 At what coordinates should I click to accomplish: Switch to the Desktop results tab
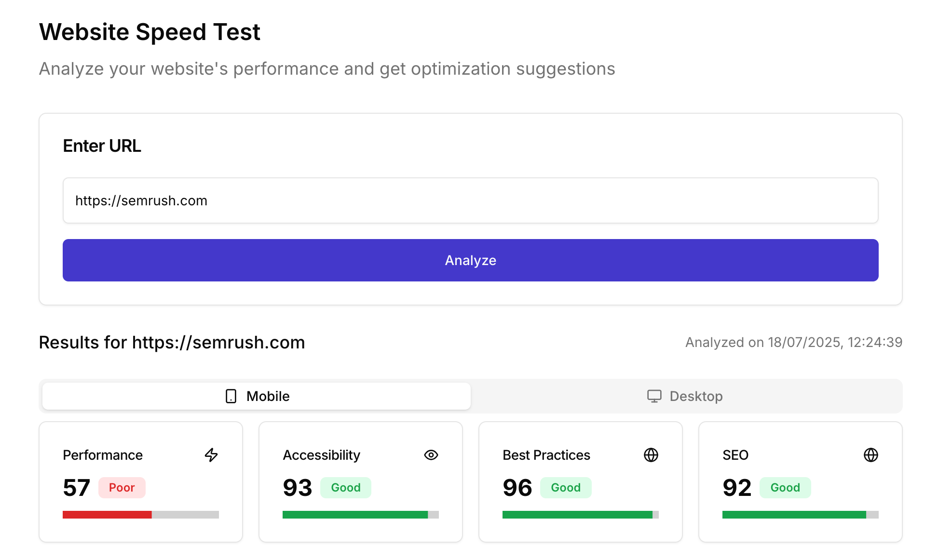[x=685, y=396]
